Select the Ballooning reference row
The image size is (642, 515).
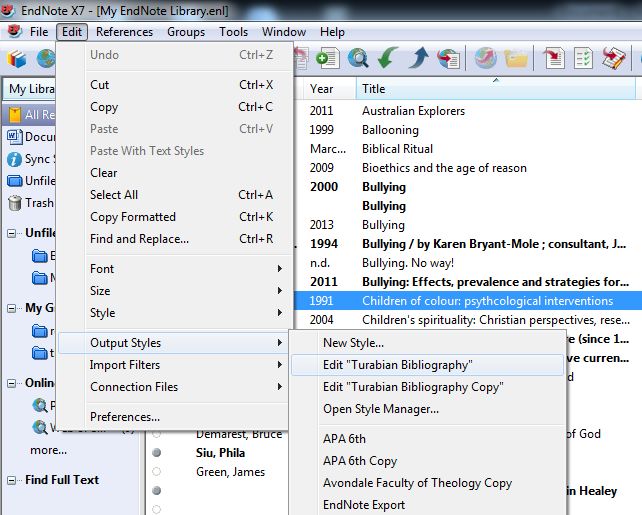click(468, 130)
